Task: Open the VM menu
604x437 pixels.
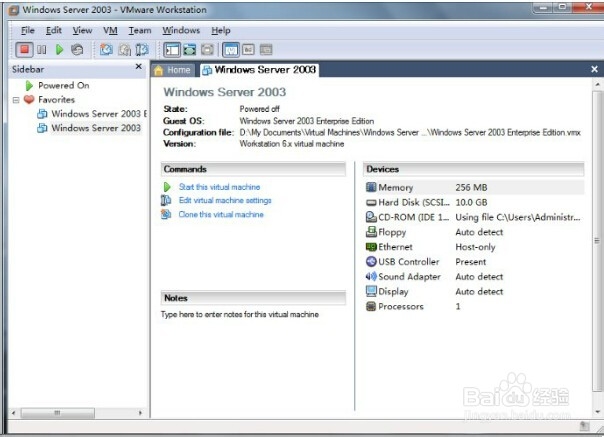Action: coord(110,30)
